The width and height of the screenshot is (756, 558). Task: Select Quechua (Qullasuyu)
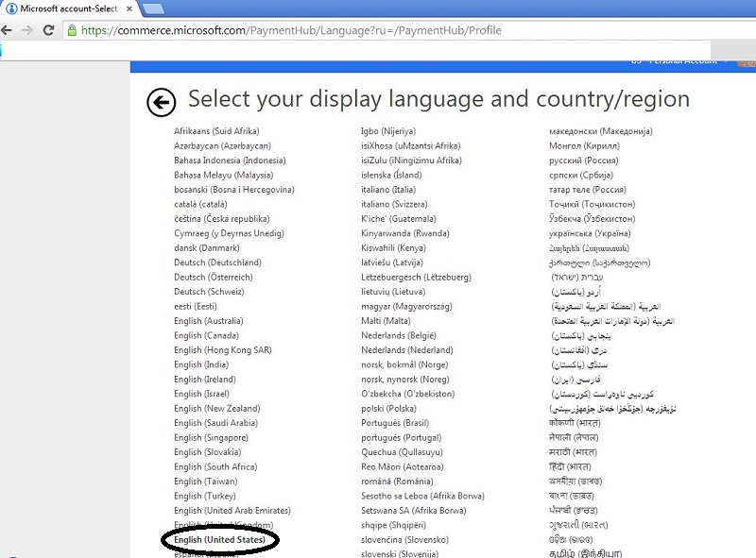click(x=402, y=452)
